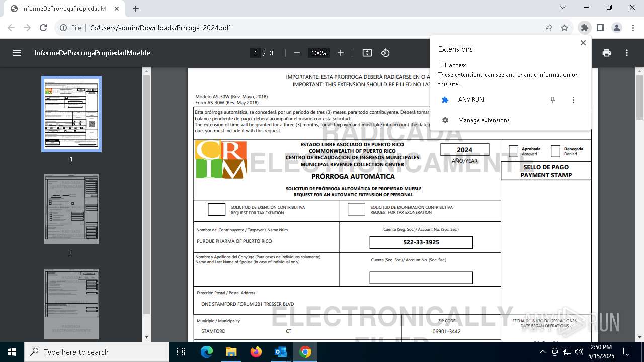Image resolution: width=644 pixels, height=362 pixels.
Task: Click the empty spouse account number field
Action: pyautogui.click(x=421, y=278)
